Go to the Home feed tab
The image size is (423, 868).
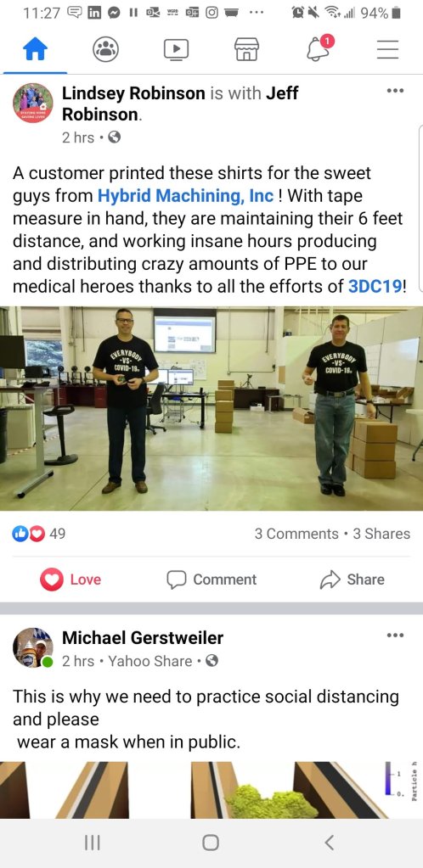click(x=35, y=50)
